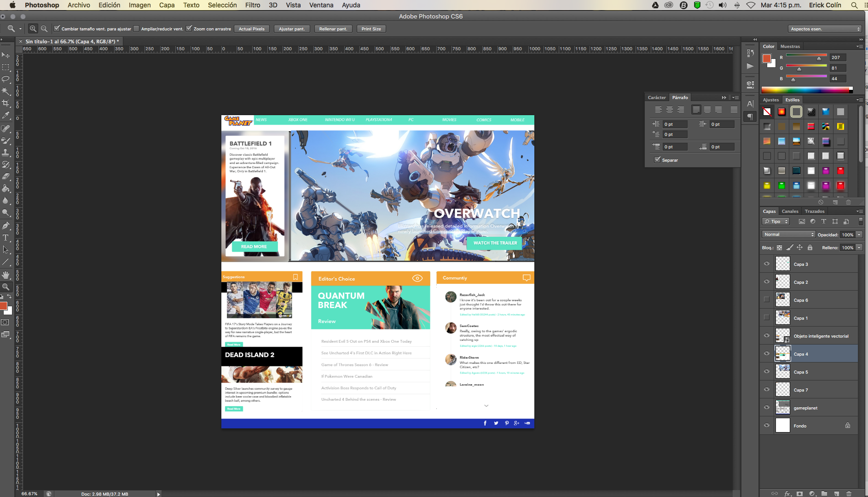Show the Capa 1 layer

(767, 318)
